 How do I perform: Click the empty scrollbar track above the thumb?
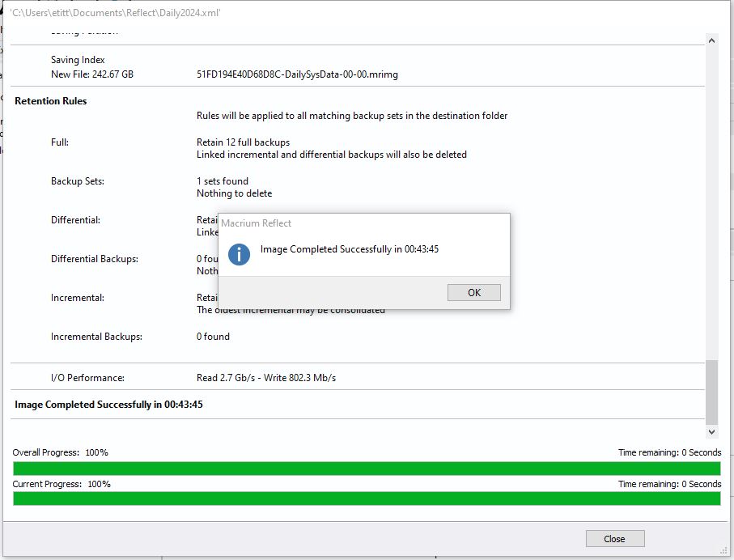[x=711, y=202]
